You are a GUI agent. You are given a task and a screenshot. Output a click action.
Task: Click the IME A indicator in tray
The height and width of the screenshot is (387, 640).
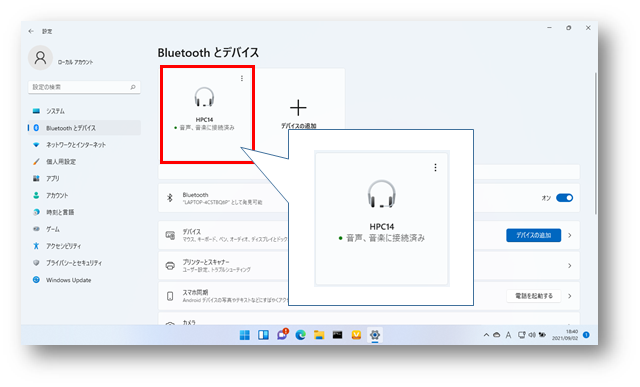click(x=508, y=335)
